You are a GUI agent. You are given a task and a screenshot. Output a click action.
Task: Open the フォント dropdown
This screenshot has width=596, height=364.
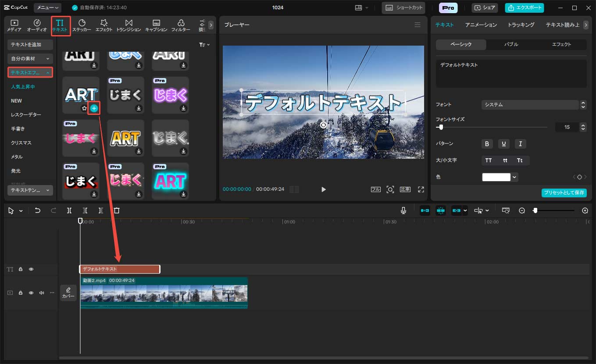(531, 104)
